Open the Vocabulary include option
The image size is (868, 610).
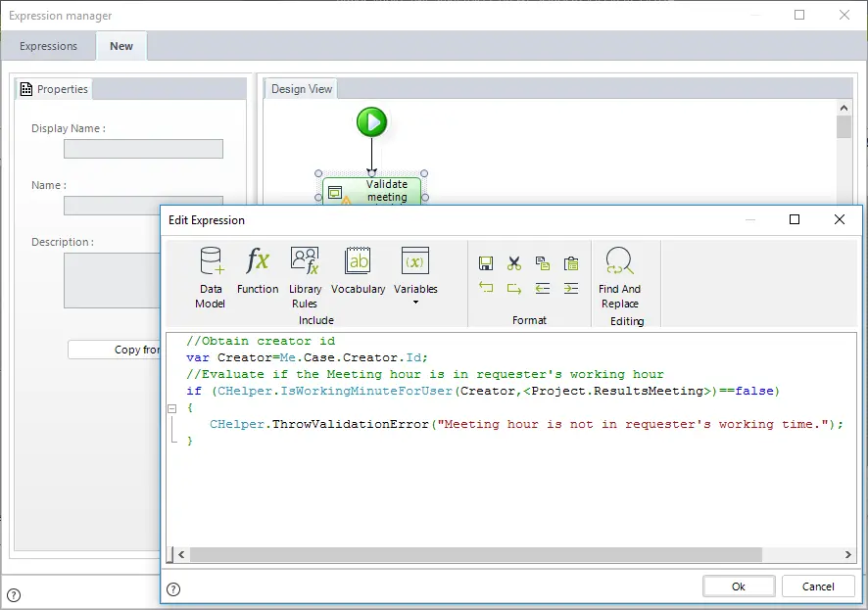(x=359, y=270)
